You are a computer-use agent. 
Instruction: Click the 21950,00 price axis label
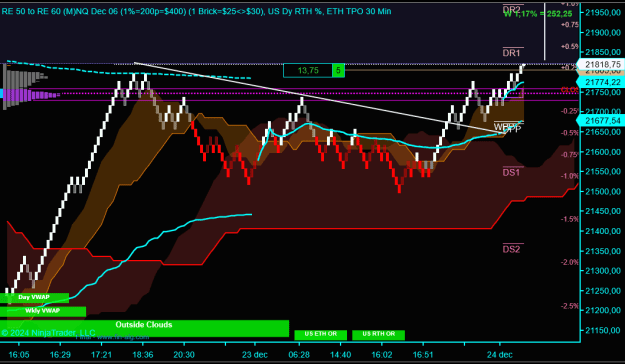click(603, 13)
